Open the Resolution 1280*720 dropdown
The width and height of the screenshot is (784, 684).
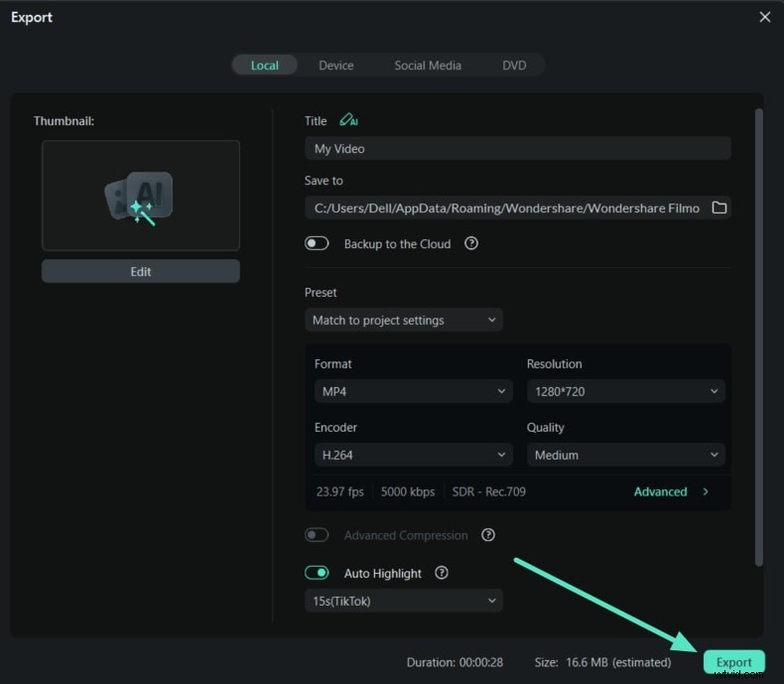(x=625, y=391)
